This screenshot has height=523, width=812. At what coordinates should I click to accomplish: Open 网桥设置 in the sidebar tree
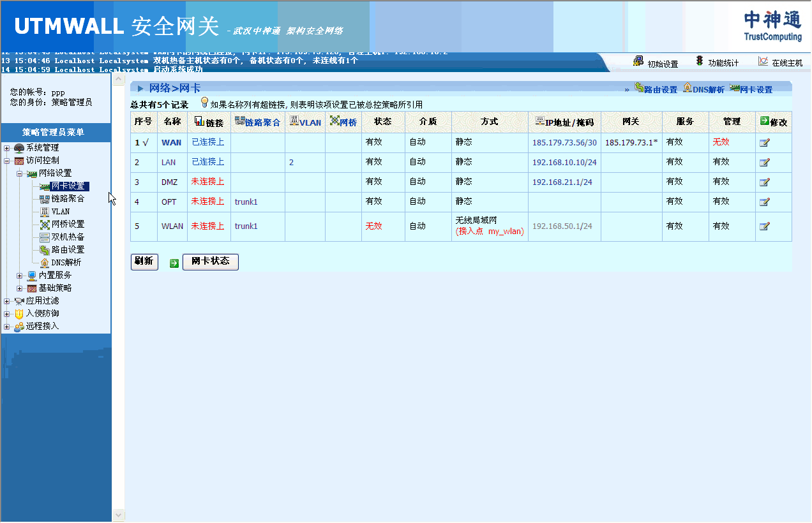click(68, 225)
